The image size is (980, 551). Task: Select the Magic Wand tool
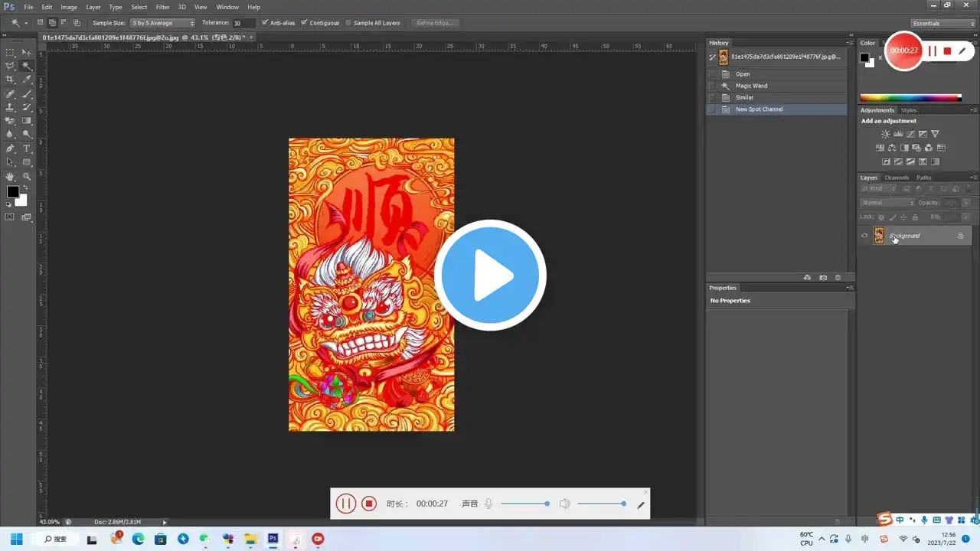tap(26, 65)
